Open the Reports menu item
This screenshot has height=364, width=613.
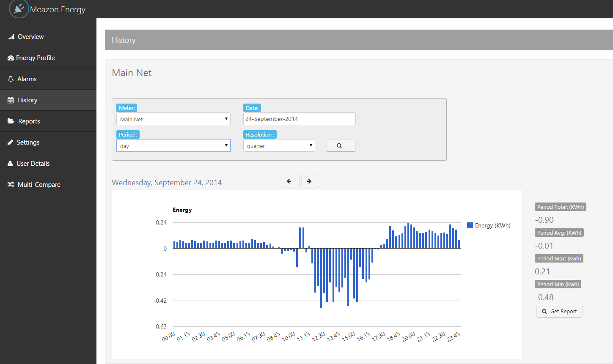point(48,121)
